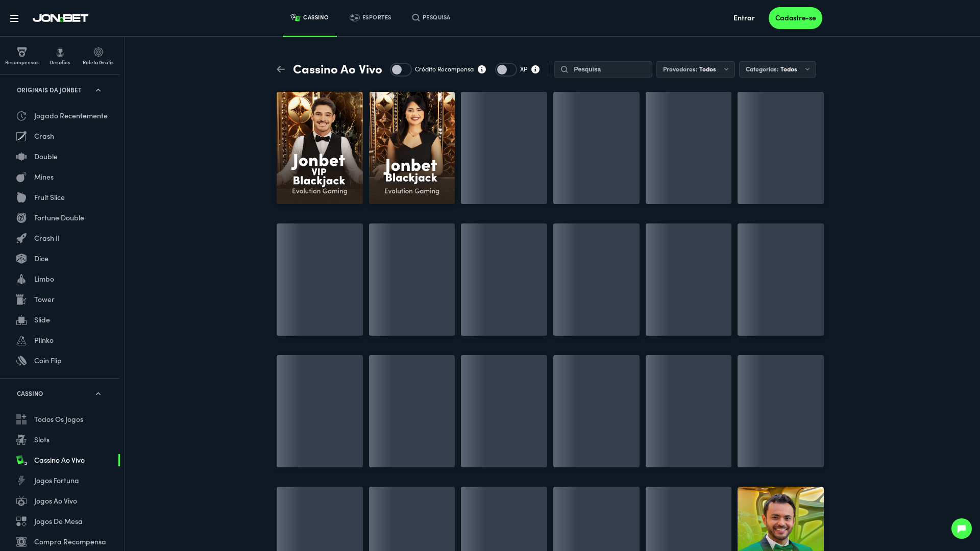This screenshot has height=551, width=980.
Task: Switch to the Cassino tab
Action: pyautogui.click(x=310, y=18)
